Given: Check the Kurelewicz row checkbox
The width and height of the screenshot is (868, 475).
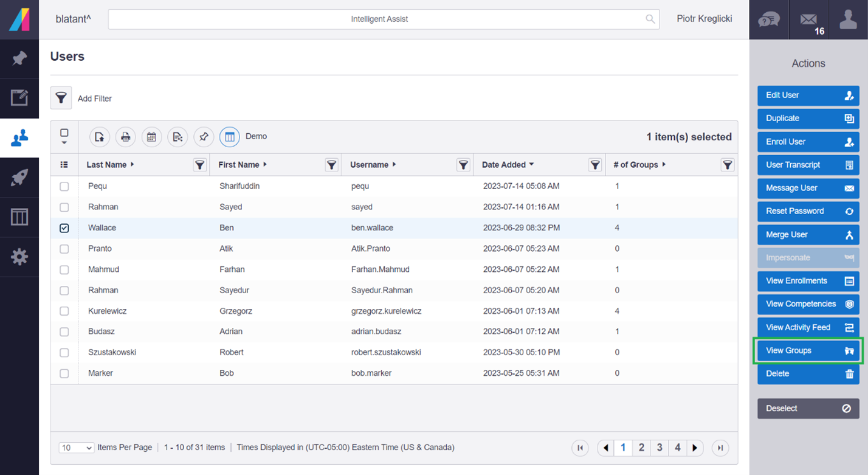Looking at the screenshot, I should tap(64, 311).
